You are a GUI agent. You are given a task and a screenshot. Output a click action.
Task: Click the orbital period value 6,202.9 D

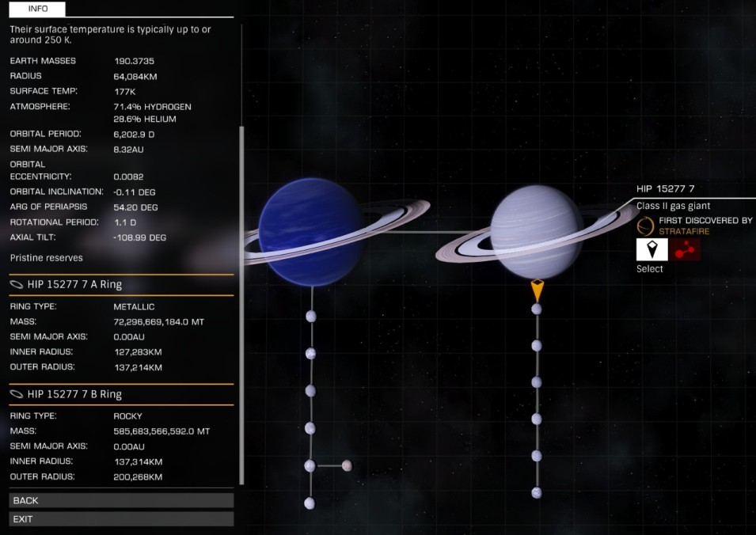(x=134, y=135)
